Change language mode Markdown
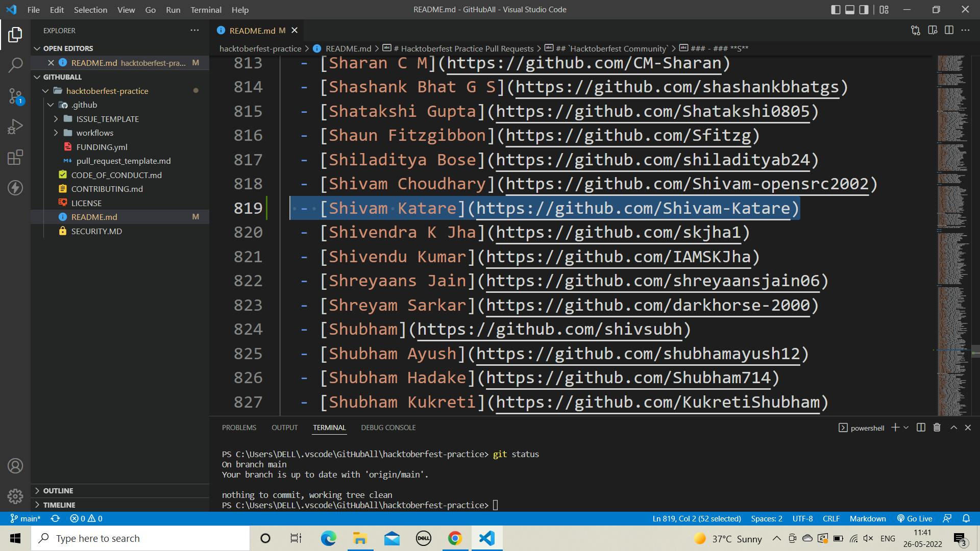The width and height of the screenshot is (980, 551). click(868, 518)
